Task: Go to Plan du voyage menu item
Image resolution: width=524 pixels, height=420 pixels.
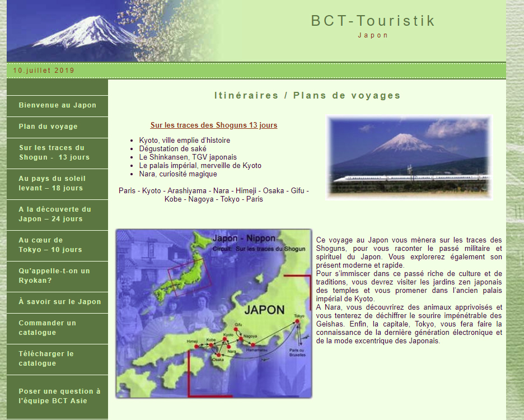Action: pyautogui.click(x=48, y=127)
